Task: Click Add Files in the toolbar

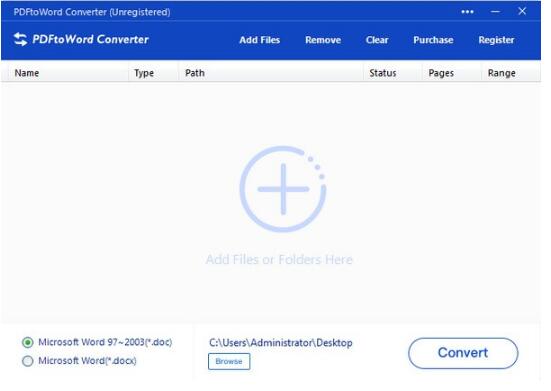Action: click(x=260, y=40)
